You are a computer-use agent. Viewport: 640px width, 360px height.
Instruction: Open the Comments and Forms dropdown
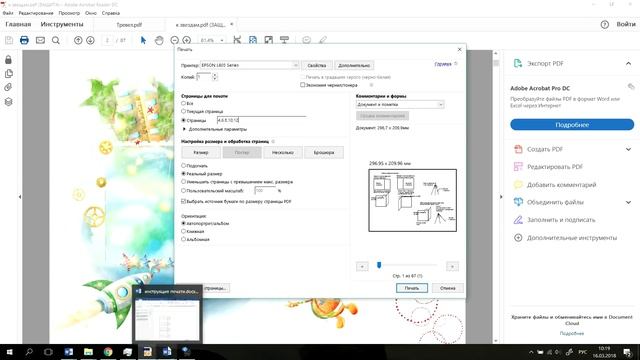(x=400, y=104)
